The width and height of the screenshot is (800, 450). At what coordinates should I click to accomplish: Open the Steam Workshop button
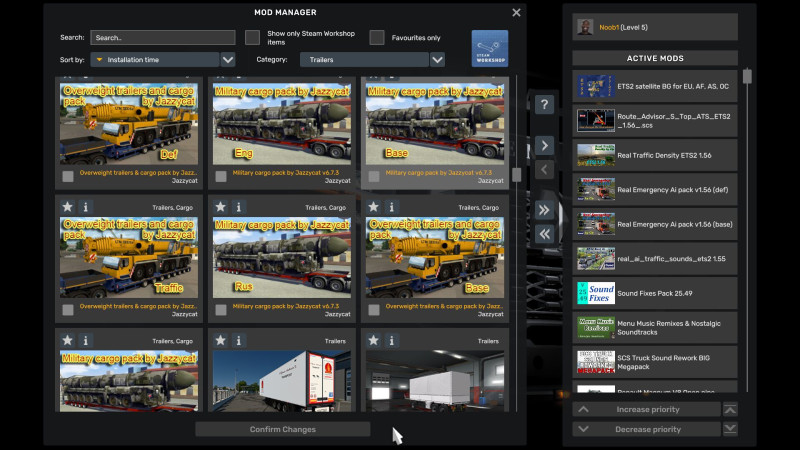click(489, 48)
